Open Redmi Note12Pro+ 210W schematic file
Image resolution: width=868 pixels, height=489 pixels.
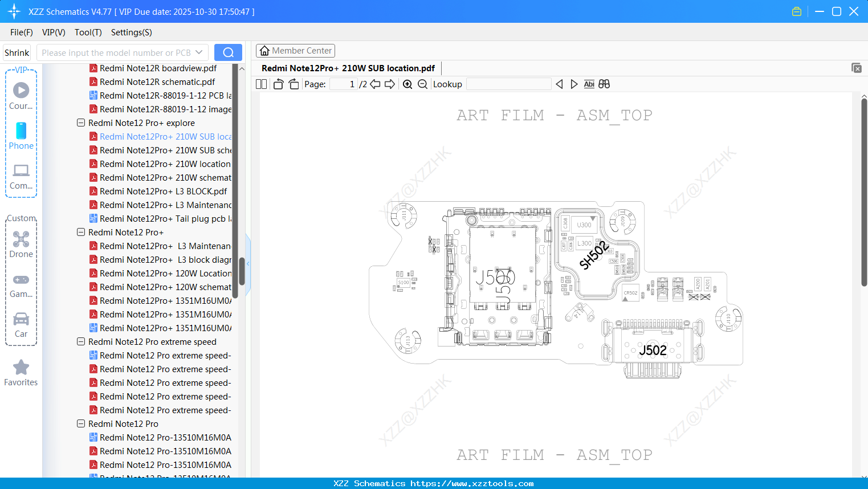(x=161, y=177)
